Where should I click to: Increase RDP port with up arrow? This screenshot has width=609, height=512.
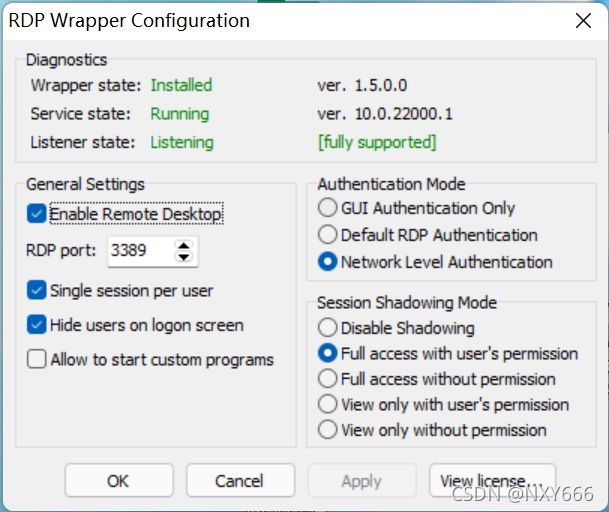(x=184, y=246)
